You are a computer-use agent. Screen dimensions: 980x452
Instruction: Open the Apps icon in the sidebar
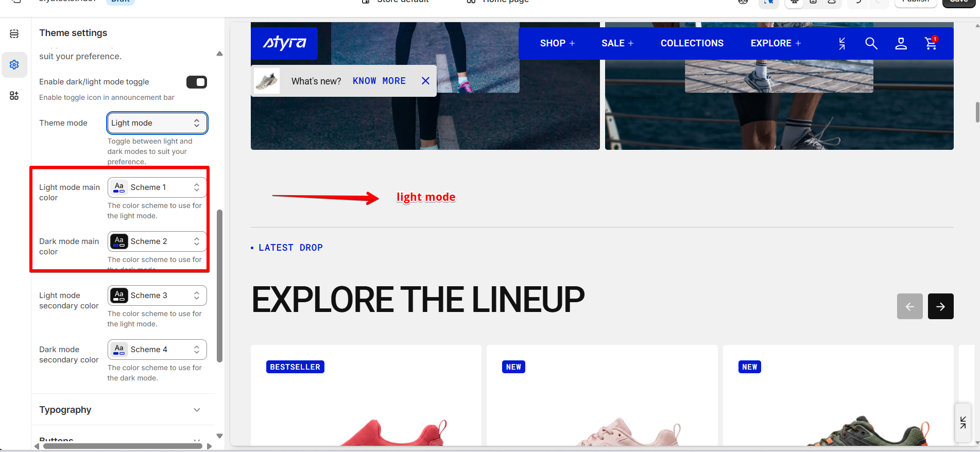[14, 96]
